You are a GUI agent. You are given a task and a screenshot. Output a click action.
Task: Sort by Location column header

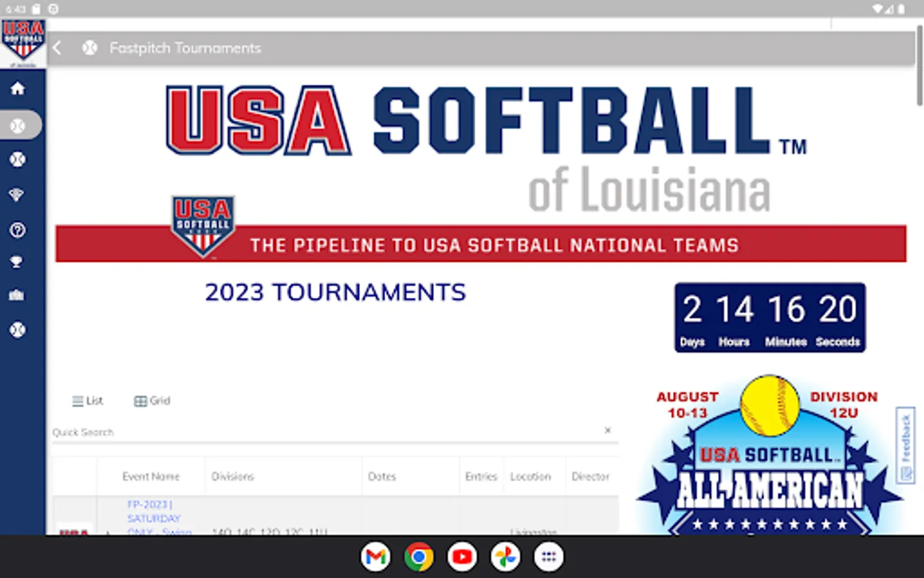pos(531,477)
